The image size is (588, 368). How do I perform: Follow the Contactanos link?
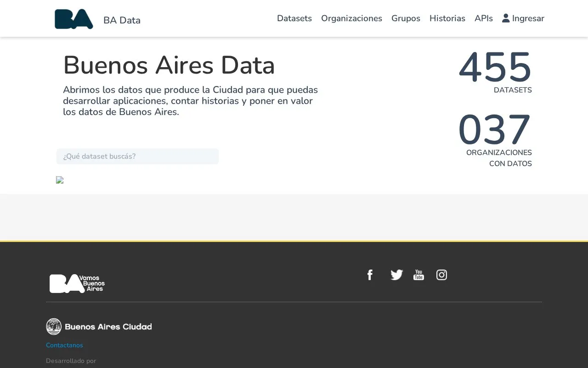pos(64,345)
